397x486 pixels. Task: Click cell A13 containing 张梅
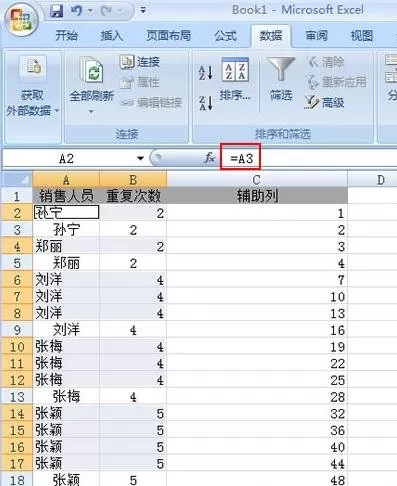click(x=66, y=396)
